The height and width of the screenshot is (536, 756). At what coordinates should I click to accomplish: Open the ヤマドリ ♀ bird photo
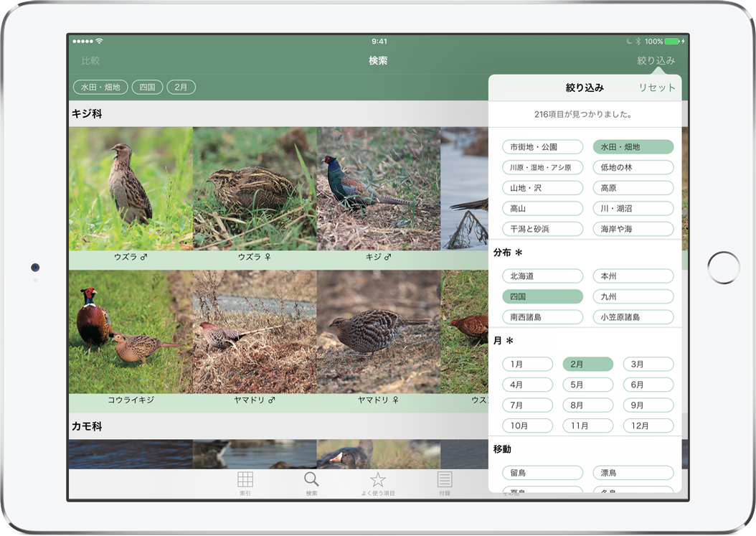click(x=379, y=332)
